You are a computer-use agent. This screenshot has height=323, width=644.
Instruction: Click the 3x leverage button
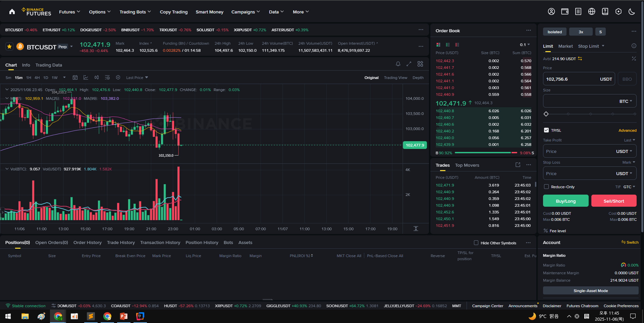click(581, 32)
